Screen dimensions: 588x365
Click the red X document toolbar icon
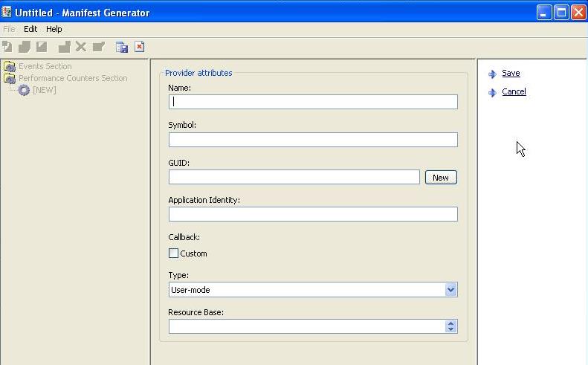coord(140,47)
